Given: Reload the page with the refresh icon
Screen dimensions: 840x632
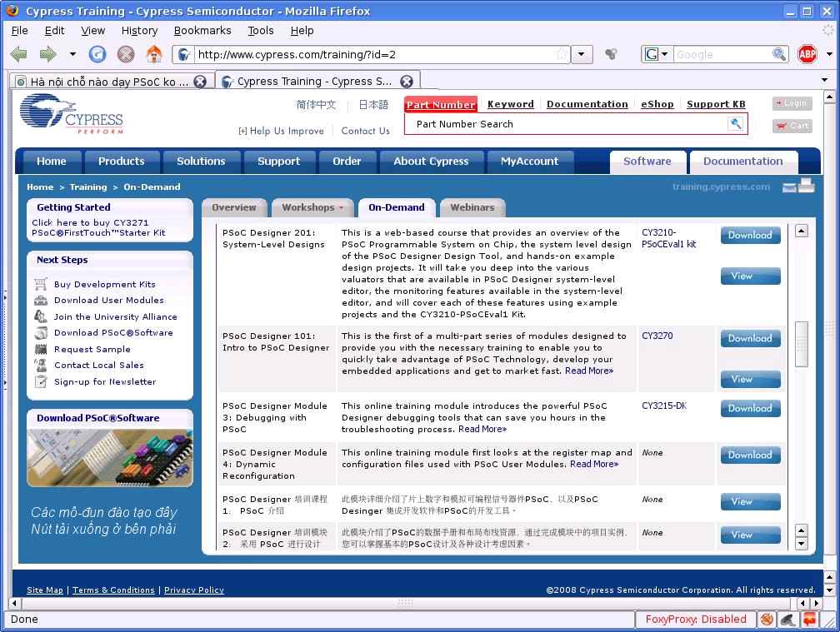Looking at the screenshot, I should pyautogui.click(x=97, y=54).
